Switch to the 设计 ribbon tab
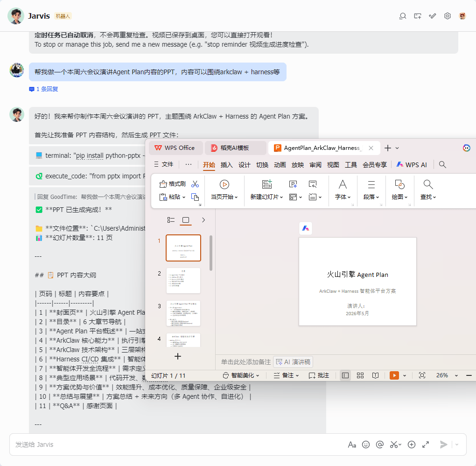Image resolution: width=476 pixels, height=466 pixels. [245, 165]
